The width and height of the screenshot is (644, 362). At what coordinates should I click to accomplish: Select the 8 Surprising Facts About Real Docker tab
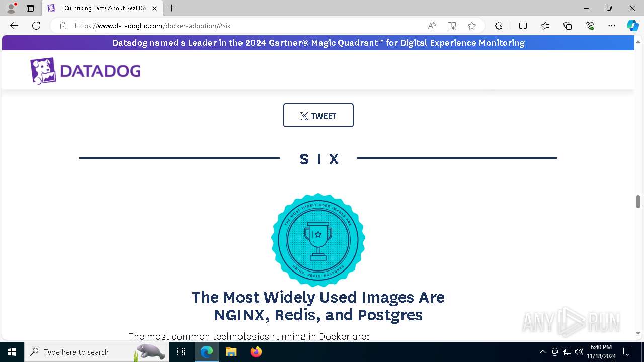point(103,8)
